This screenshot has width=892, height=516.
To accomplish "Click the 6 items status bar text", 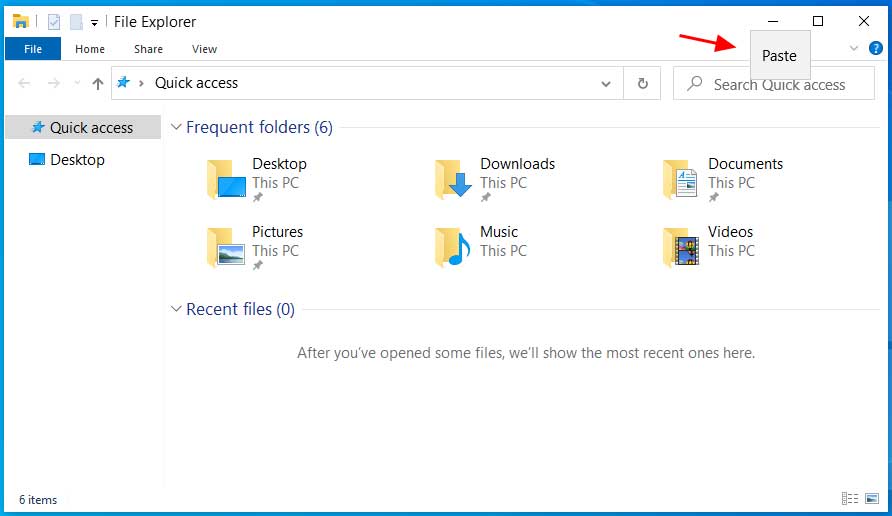I will 38,500.
